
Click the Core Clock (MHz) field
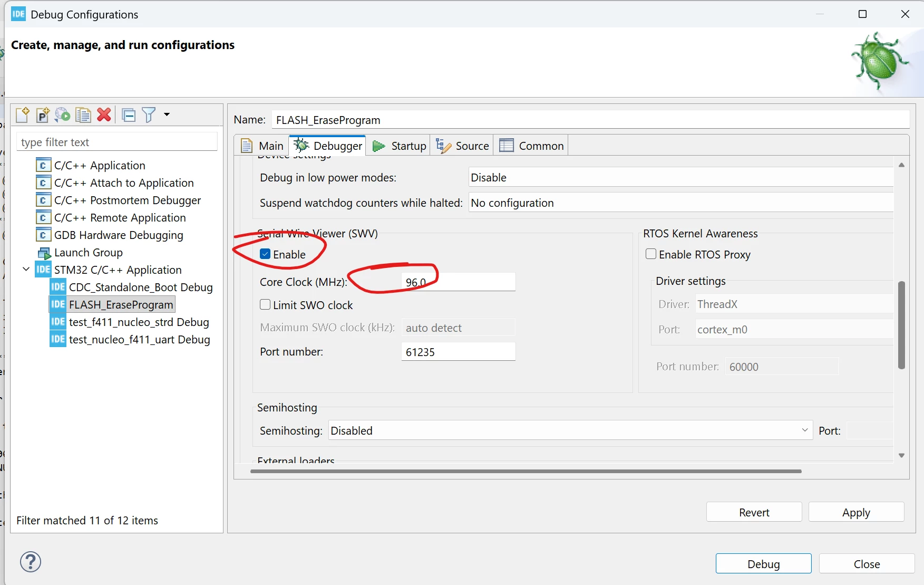point(458,282)
